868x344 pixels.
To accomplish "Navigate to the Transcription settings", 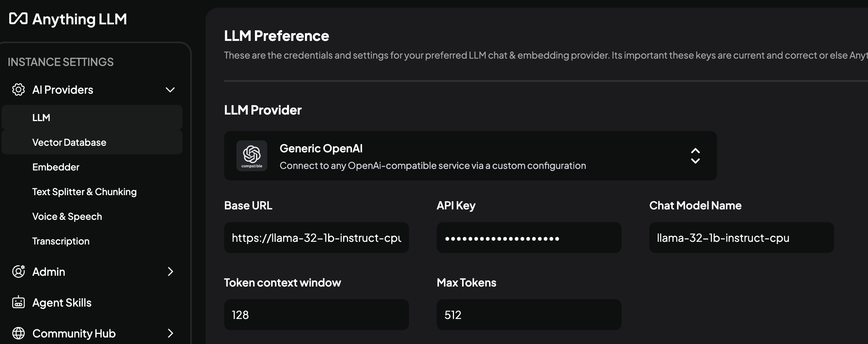I will 61,241.
